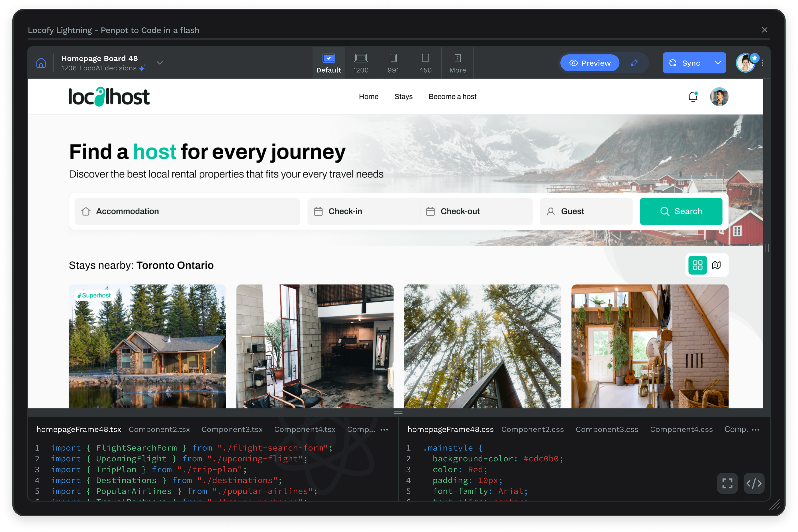Show more css tabs ellipsis
The image size is (798, 532).
[x=756, y=430]
